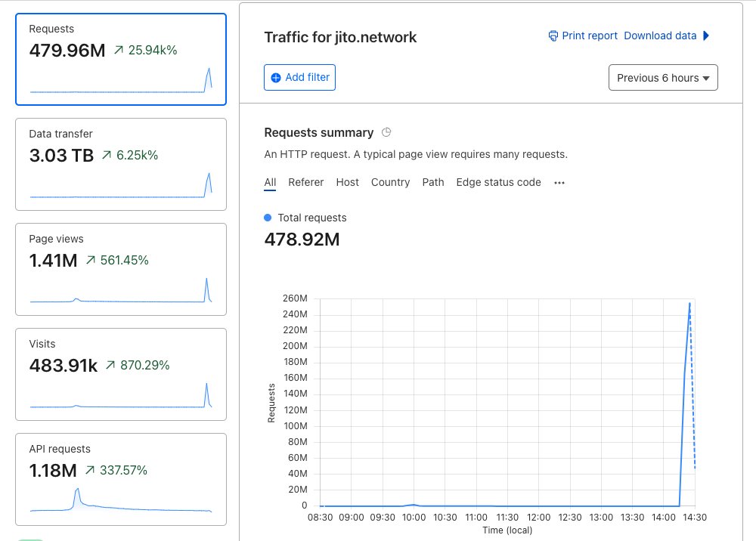The image size is (756, 541).
Task: Click the blue Total requests legend dot
Action: coord(268,218)
